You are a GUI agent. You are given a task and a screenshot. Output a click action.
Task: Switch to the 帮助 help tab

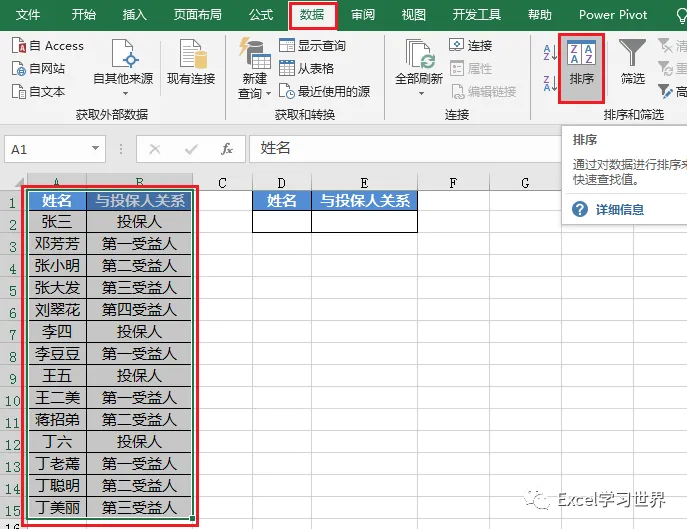[x=540, y=15]
